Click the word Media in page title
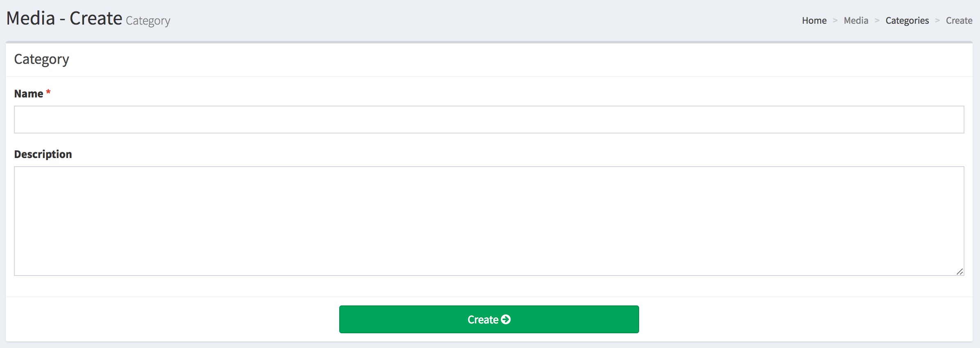 tap(31, 18)
